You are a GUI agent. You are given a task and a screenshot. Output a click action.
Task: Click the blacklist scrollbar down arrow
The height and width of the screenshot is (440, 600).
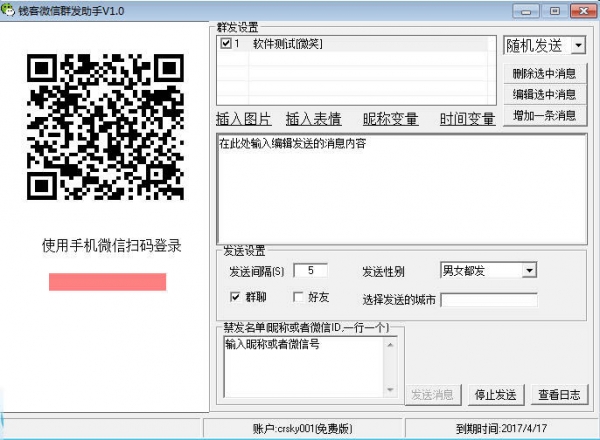[390, 390]
